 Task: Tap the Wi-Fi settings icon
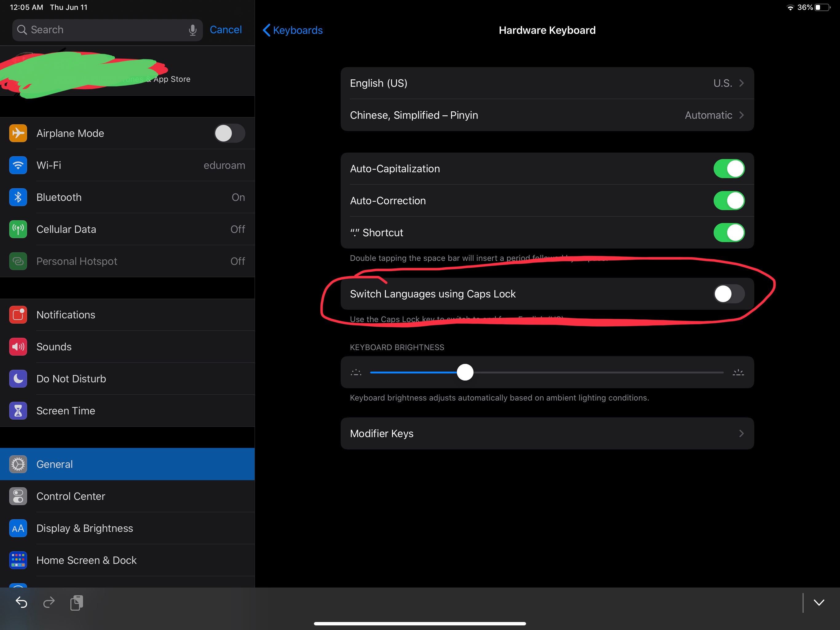18,165
